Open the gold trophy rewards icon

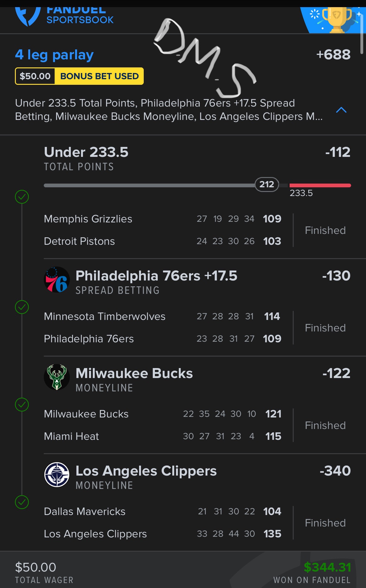click(337, 19)
